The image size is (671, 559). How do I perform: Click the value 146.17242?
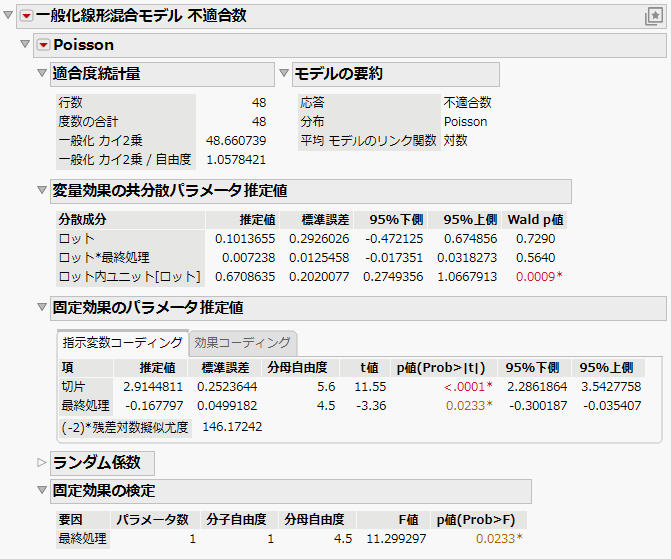pos(232,427)
